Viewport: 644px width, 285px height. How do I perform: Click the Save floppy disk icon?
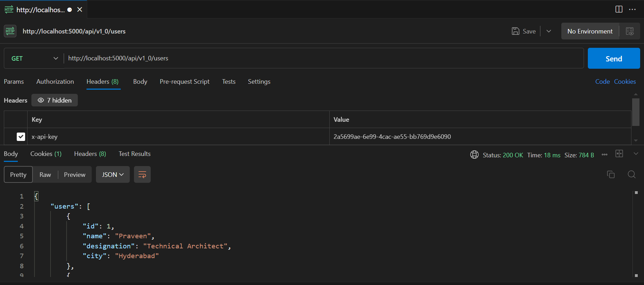click(x=515, y=31)
